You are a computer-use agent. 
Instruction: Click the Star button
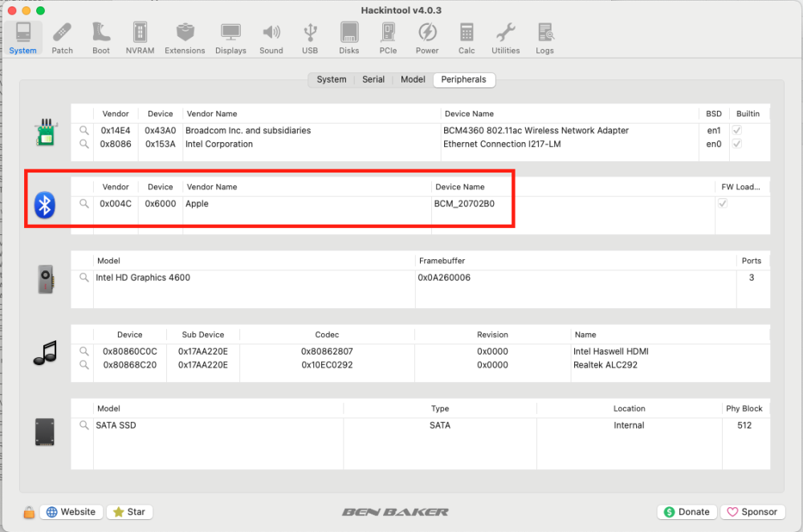(x=129, y=512)
